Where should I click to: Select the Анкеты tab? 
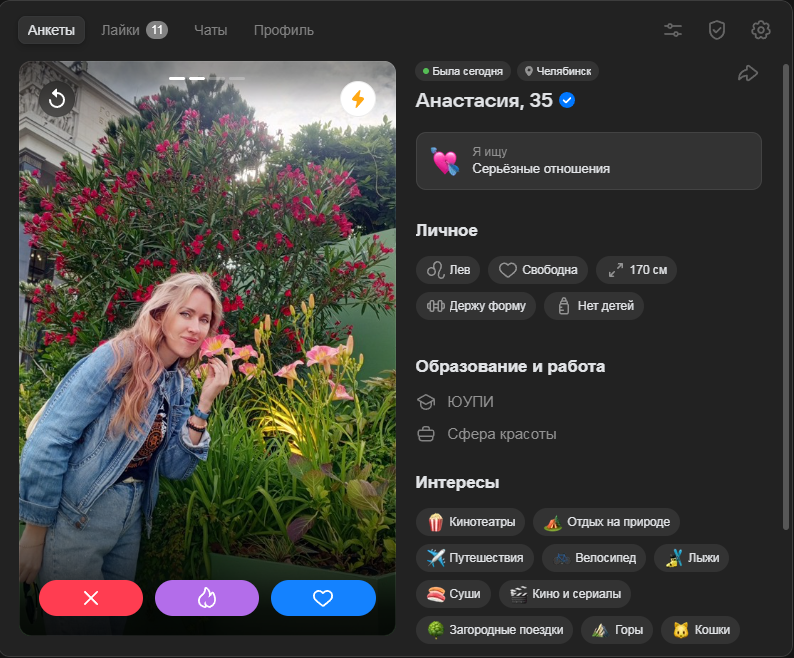click(51, 30)
